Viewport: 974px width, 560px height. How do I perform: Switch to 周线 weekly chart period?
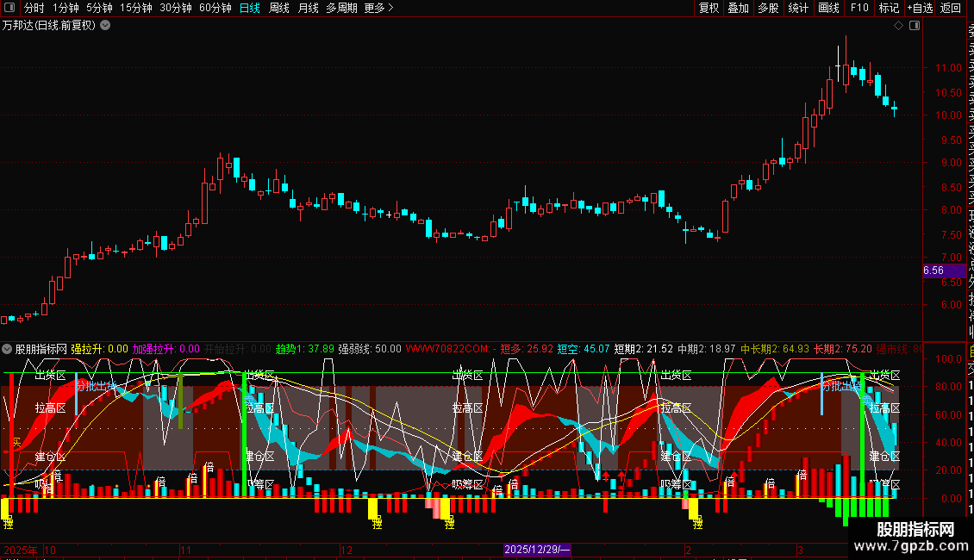279,8
